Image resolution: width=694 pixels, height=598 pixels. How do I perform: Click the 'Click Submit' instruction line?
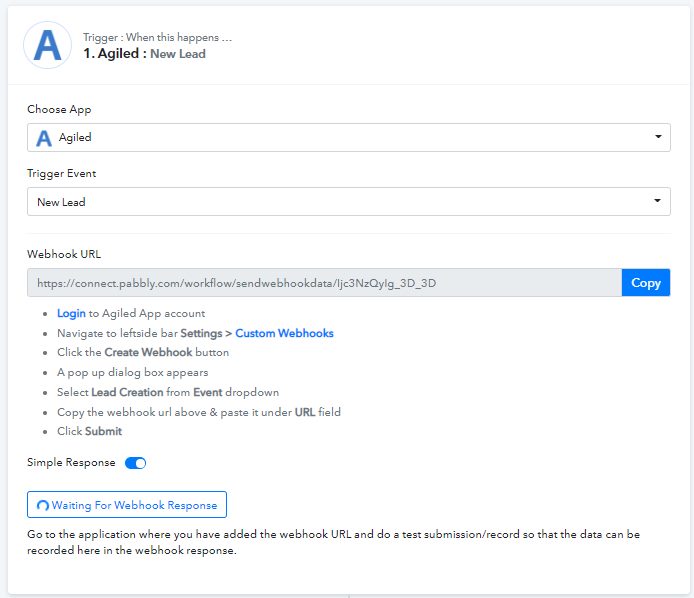click(89, 431)
